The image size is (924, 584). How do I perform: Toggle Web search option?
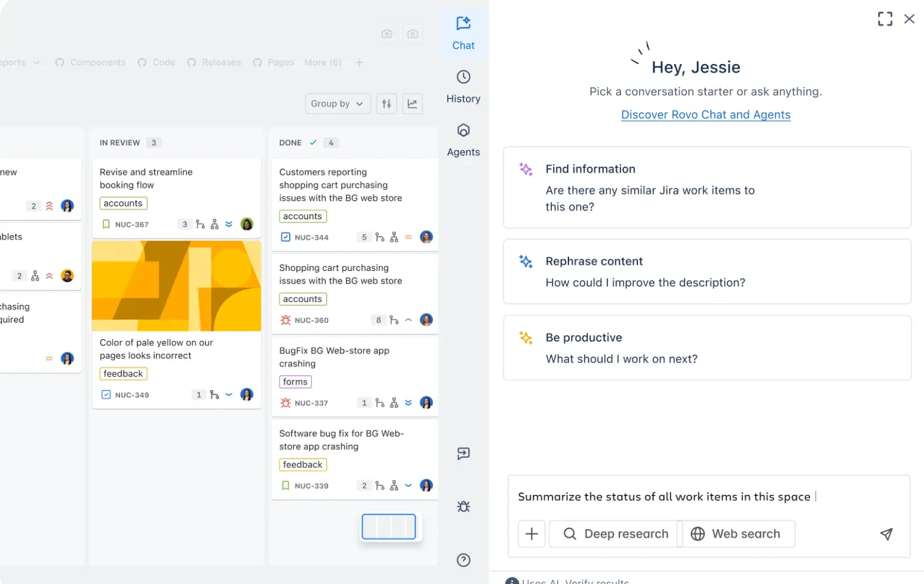[737, 534]
